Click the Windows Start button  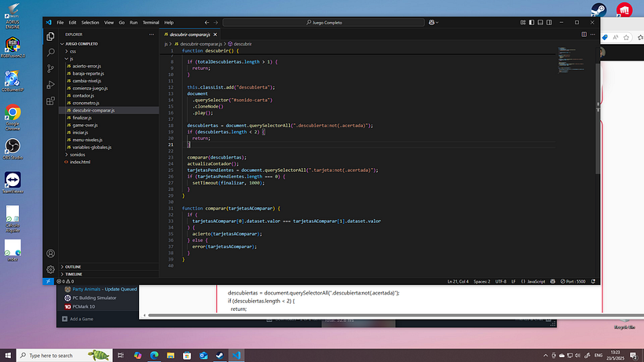point(8,356)
